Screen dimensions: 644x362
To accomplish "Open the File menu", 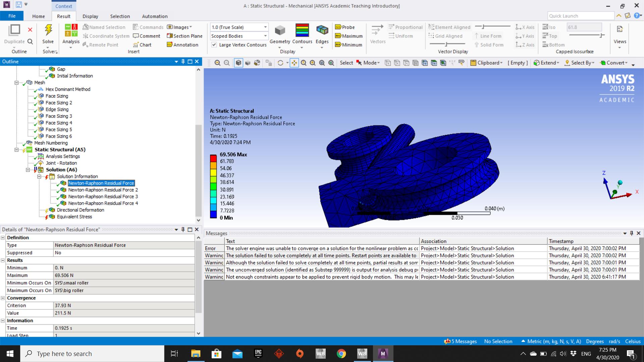I will pos(12,16).
